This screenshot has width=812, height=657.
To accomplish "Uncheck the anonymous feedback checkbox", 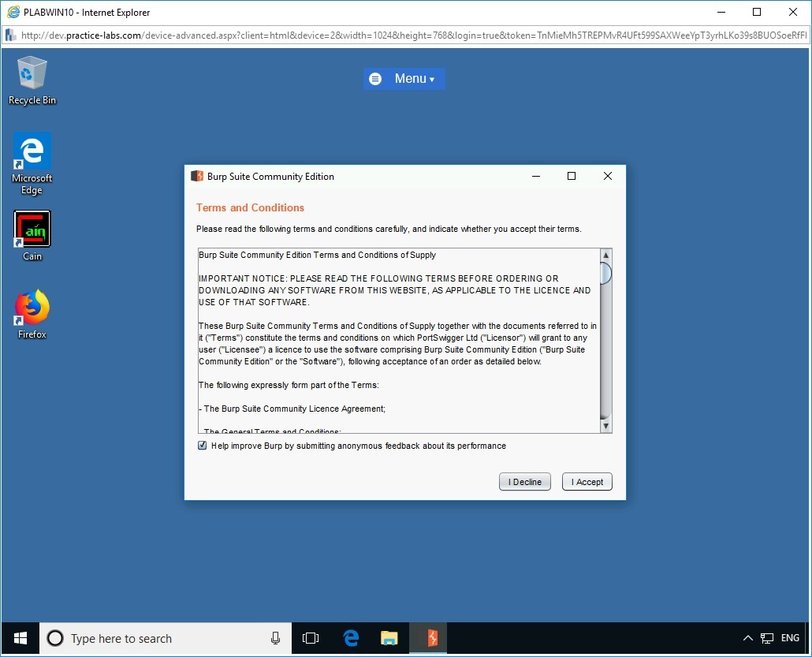I will (202, 446).
